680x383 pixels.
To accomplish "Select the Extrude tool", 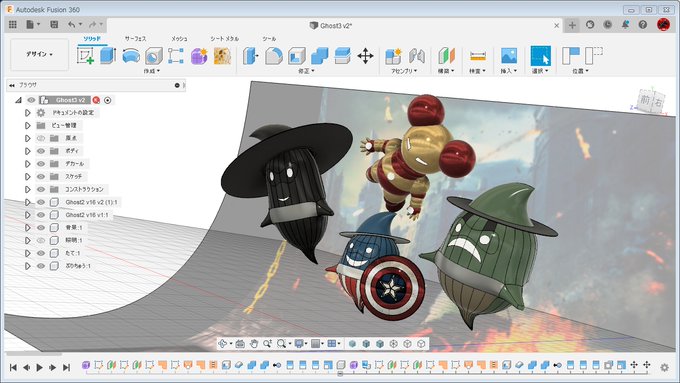I will coord(108,56).
